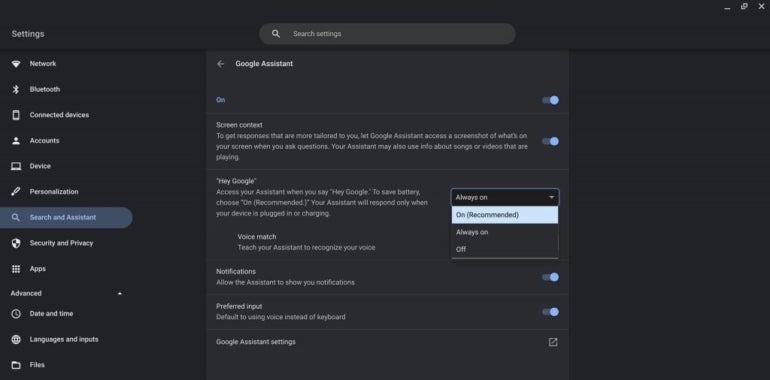Click 'Teach your Assistant to recognize your voice'

coord(306,248)
